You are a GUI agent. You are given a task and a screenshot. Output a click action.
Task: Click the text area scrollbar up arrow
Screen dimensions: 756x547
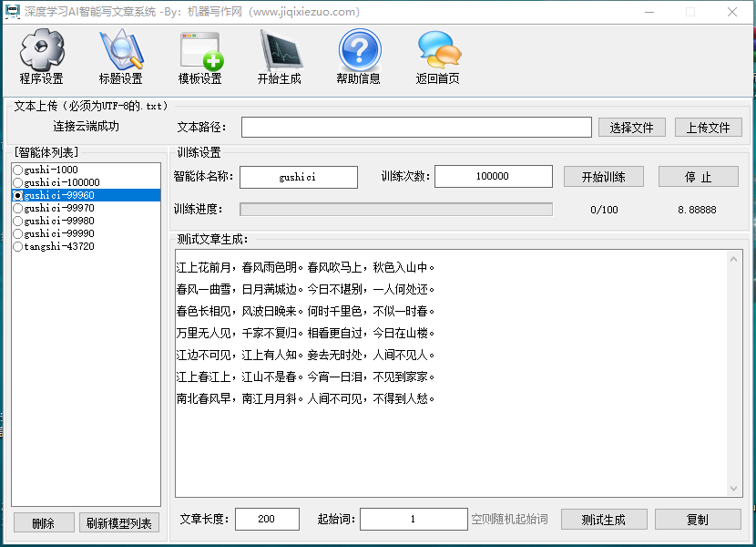click(735, 260)
